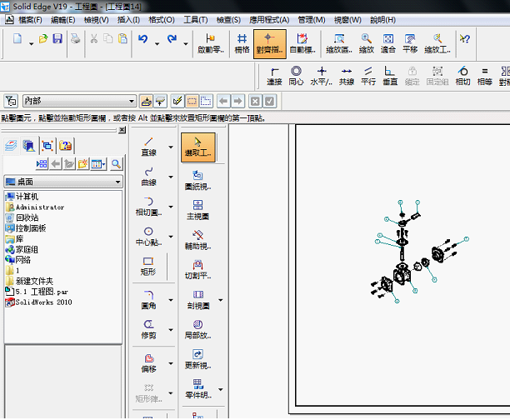This screenshot has width=510, height=420.
Task: Toggle the box-selection rectangle mode button
Action: [192, 101]
